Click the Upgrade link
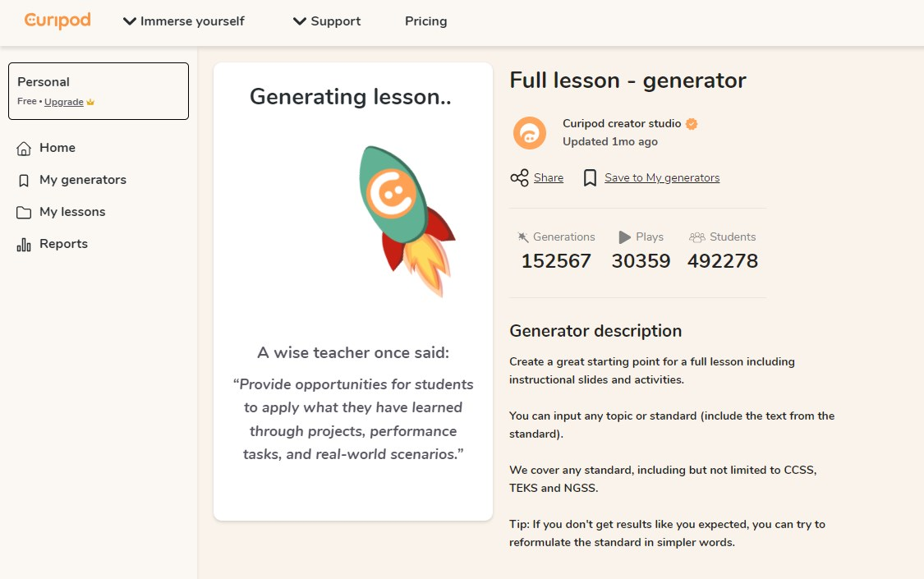 (63, 102)
